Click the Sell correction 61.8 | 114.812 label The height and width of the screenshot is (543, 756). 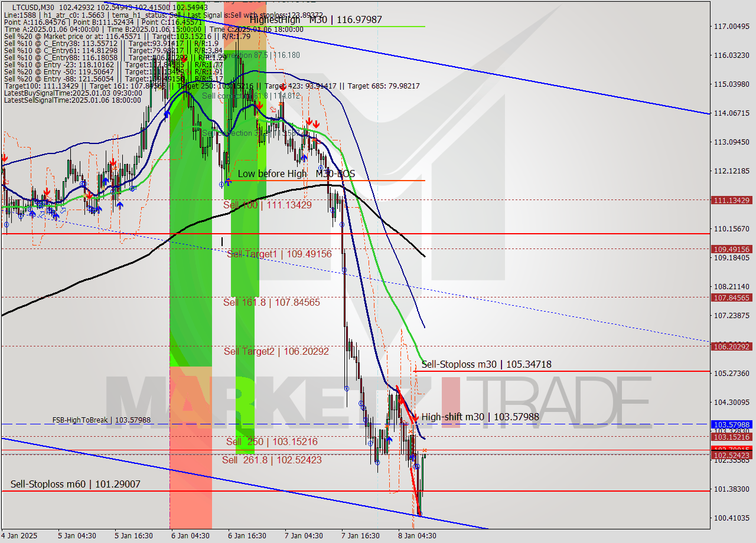pyautogui.click(x=251, y=95)
